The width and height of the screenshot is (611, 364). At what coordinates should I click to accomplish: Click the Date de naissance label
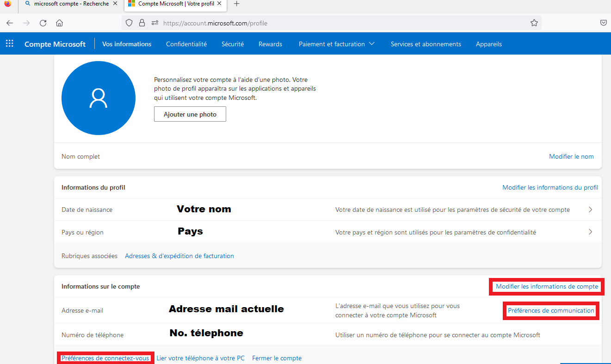click(87, 210)
